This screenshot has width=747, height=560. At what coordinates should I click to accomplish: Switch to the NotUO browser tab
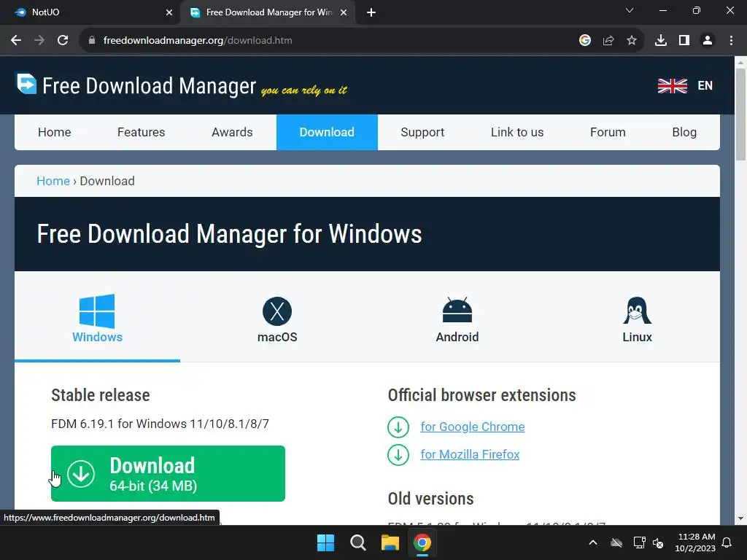[x=90, y=12]
